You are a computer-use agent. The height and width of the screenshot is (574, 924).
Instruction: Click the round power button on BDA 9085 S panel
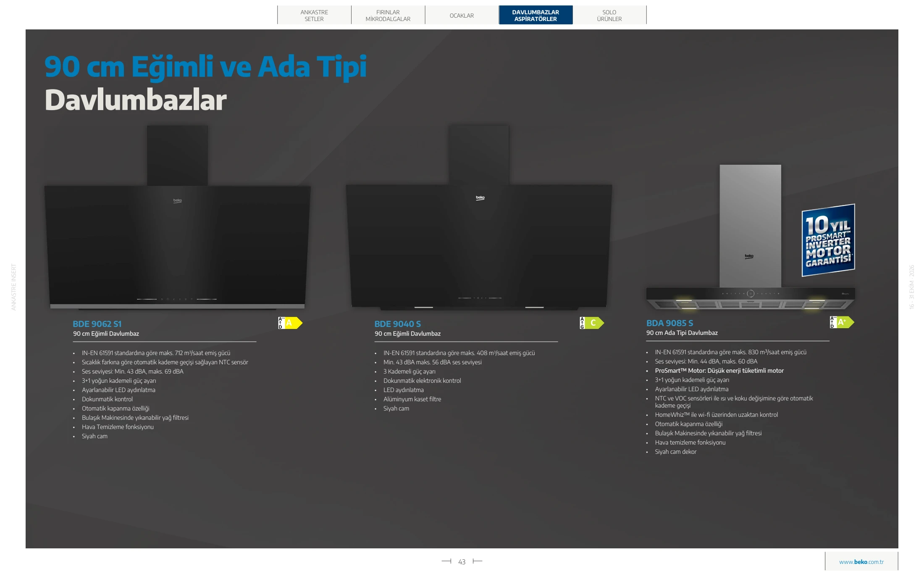pos(751,294)
